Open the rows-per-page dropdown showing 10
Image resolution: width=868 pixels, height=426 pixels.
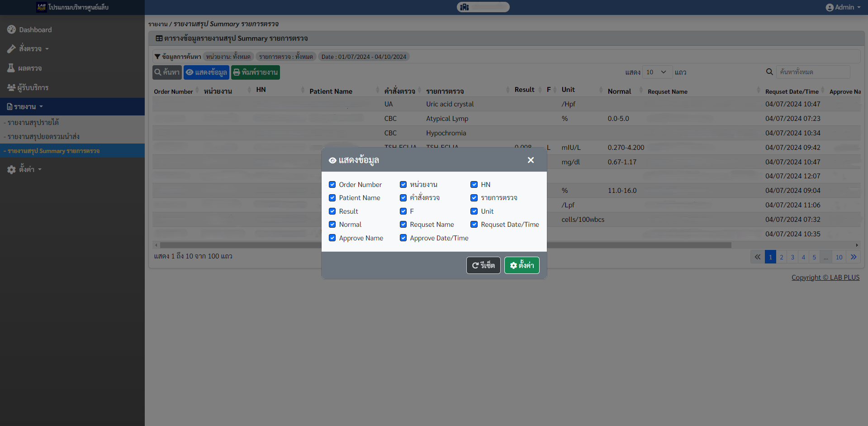pyautogui.click(x=656, y=72)
